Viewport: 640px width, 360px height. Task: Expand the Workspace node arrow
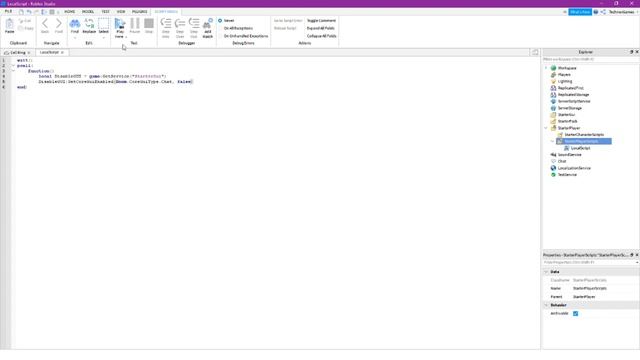coord(546,68)
